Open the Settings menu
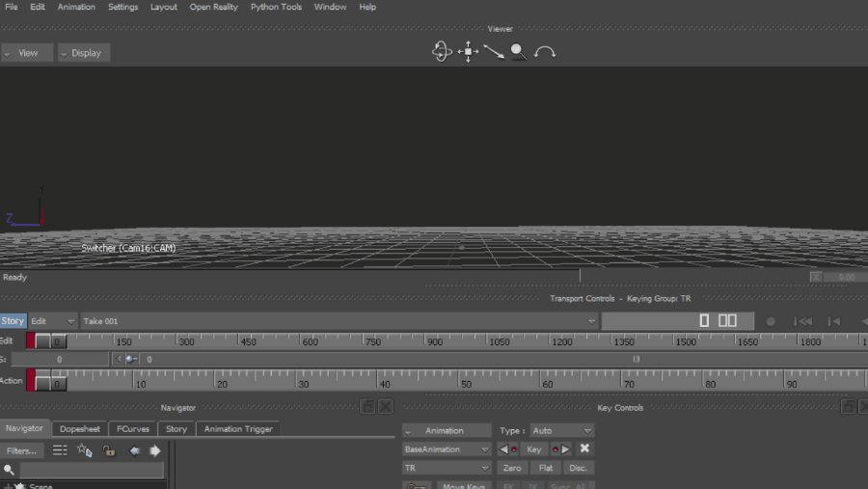 (x=122, y=7)
